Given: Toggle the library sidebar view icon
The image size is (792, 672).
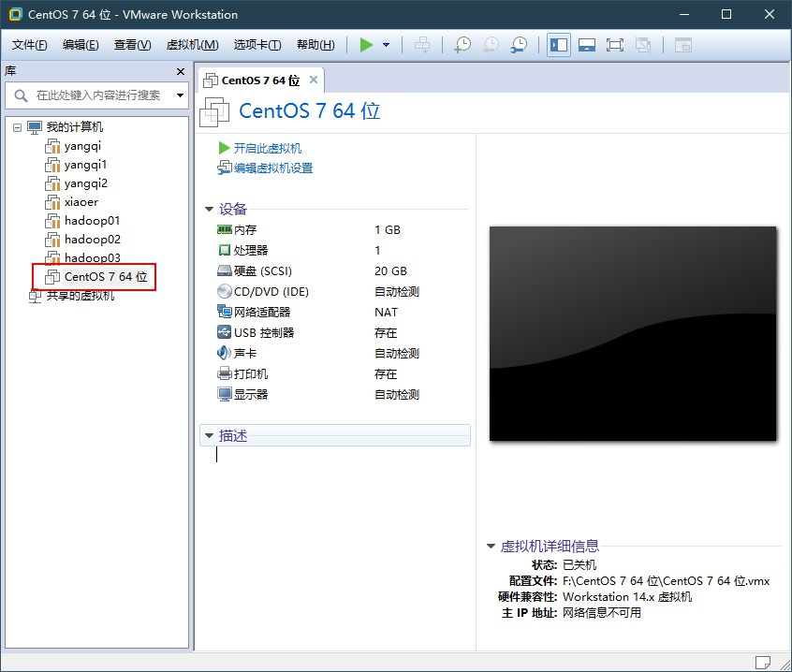Looking at the screenshot, I should point(559,45).
